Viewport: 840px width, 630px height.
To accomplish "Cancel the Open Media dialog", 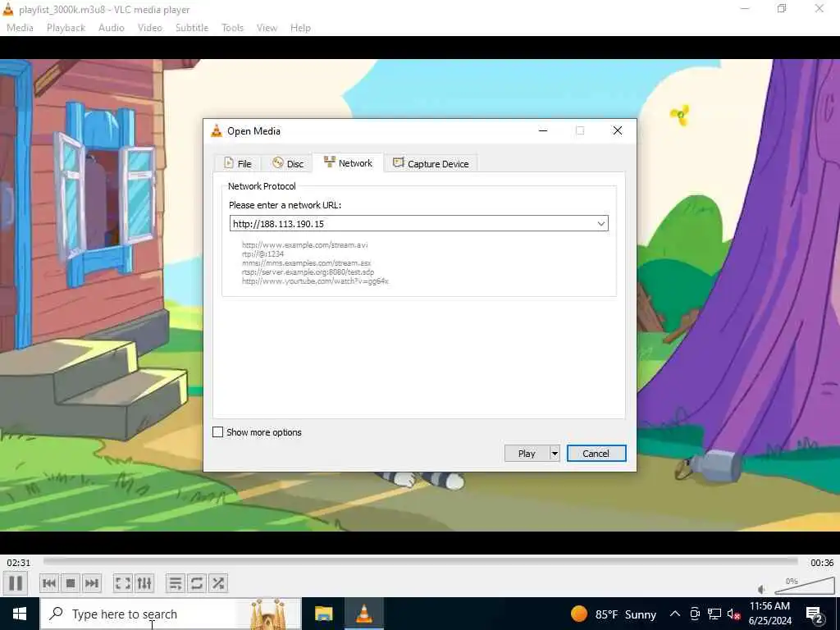I will pyautogui.click(x=596, y=453).
